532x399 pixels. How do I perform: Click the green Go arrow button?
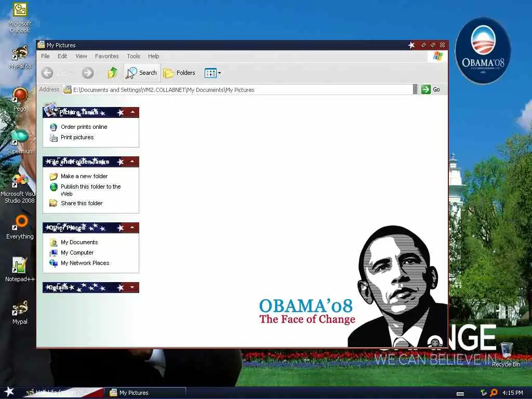(426, 89)
